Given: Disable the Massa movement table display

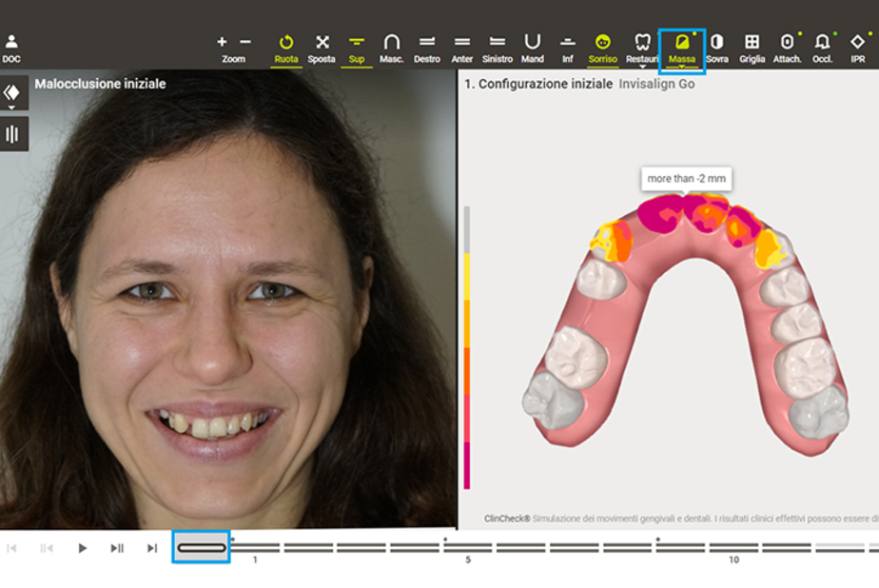Looking at the screenshot, I should 681,43.
